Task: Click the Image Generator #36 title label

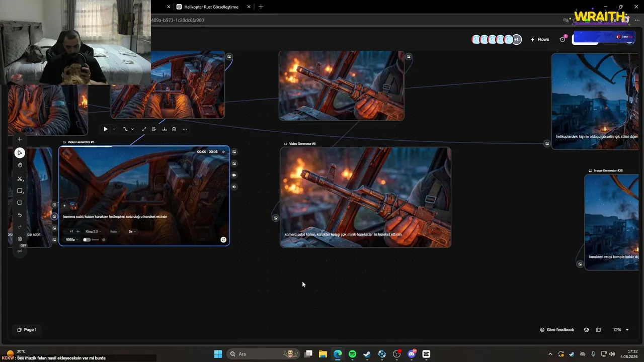Action: [x=608, y=170]
